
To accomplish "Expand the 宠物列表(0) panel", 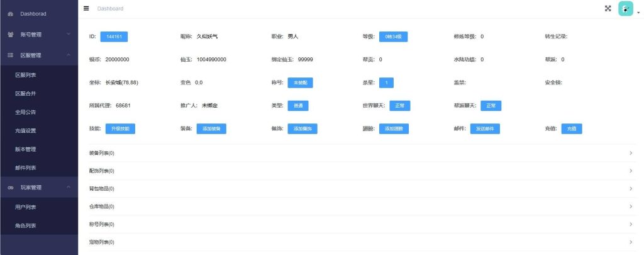I will tap(362, 242).
